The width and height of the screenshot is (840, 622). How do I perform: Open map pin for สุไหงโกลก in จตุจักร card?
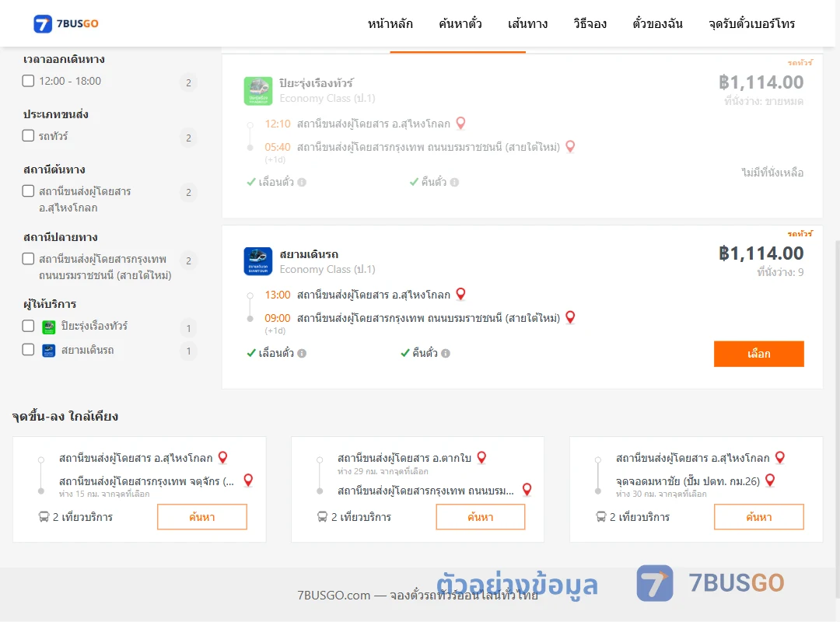[x=223, y=457]
